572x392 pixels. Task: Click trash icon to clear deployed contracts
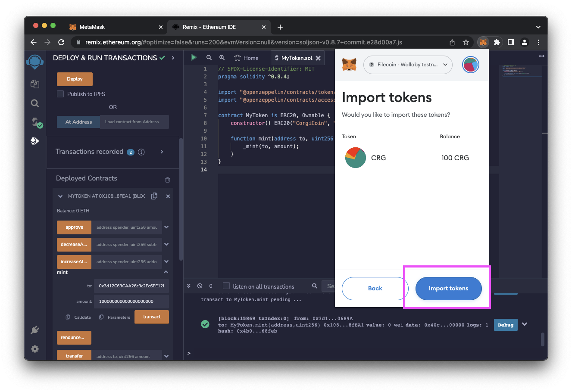(168, 180)
